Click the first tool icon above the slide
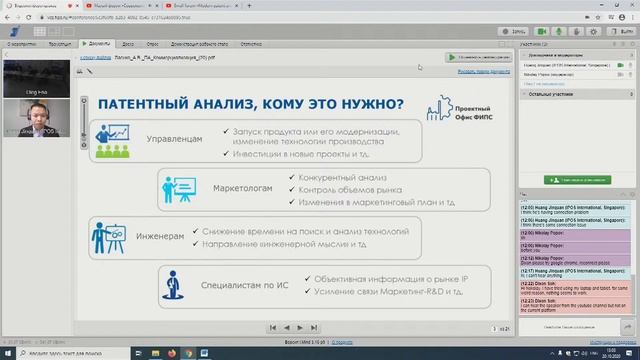Viewport: 640px width, 360px height. pyautogui.click(x=80, y=71)
